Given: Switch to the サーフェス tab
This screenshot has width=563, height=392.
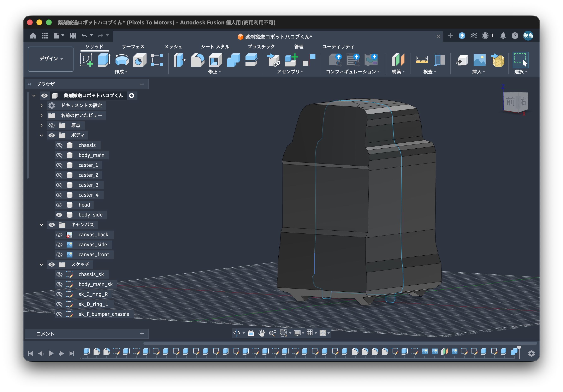Looking at the screenshot, I should point(133,46).
